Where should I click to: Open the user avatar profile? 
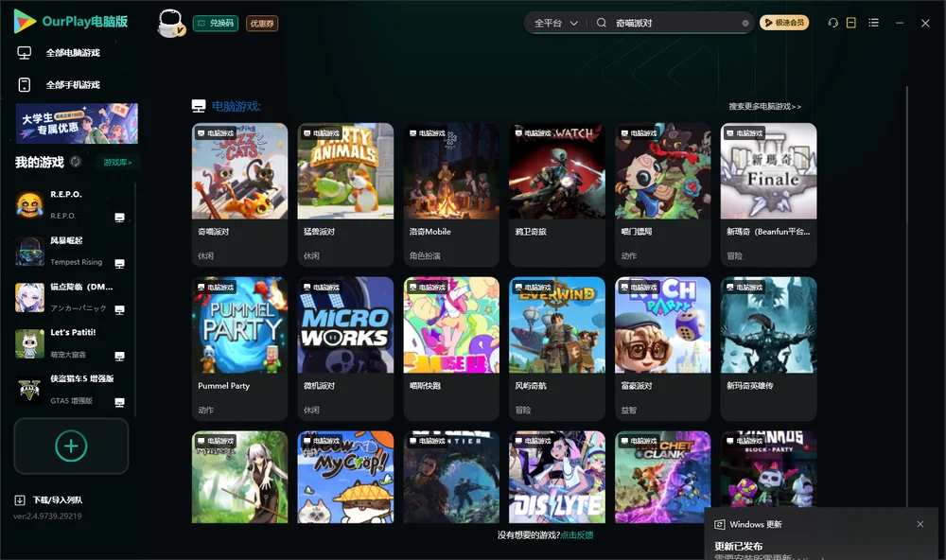(x=170, y=23)
